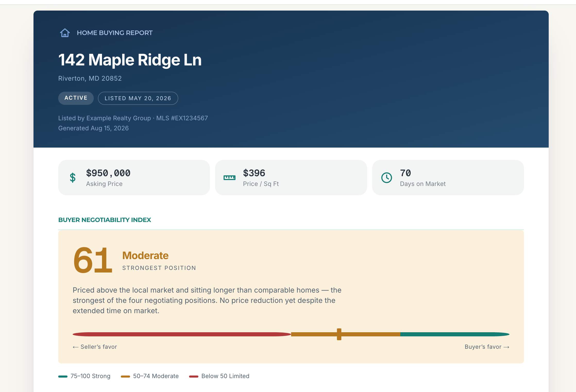576x392 pixels.
Task: Click the 70 days on market value
Action: coord(405,173)
